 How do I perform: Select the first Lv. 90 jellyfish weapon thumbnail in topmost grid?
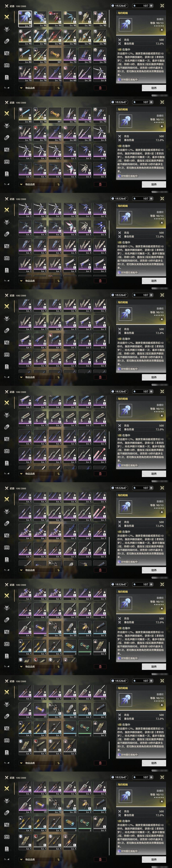point(25,19)
